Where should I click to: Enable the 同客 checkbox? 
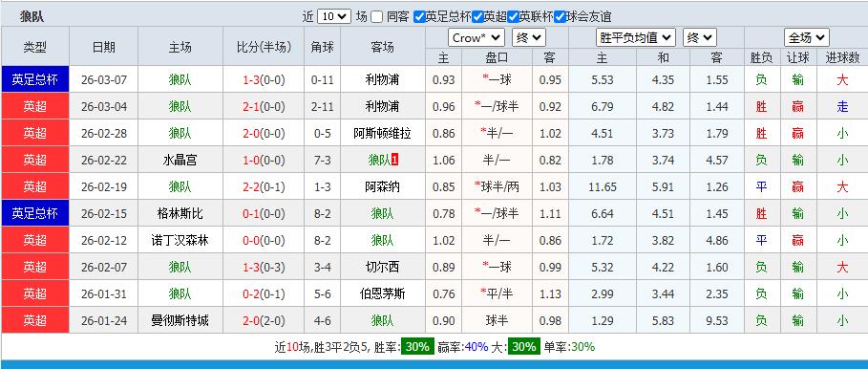click(x=377, y=16)
